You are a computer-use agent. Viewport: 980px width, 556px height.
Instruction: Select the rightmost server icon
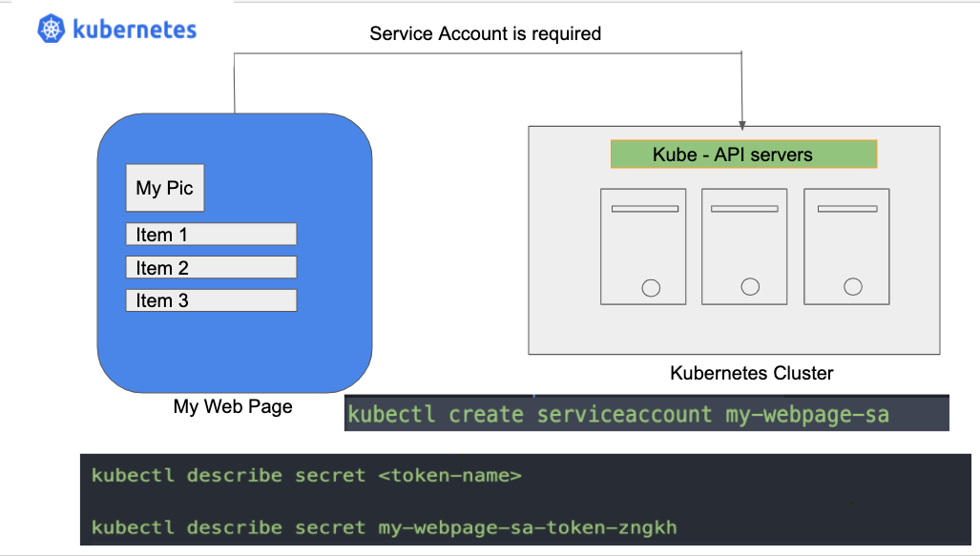click(x=846, y=246)
